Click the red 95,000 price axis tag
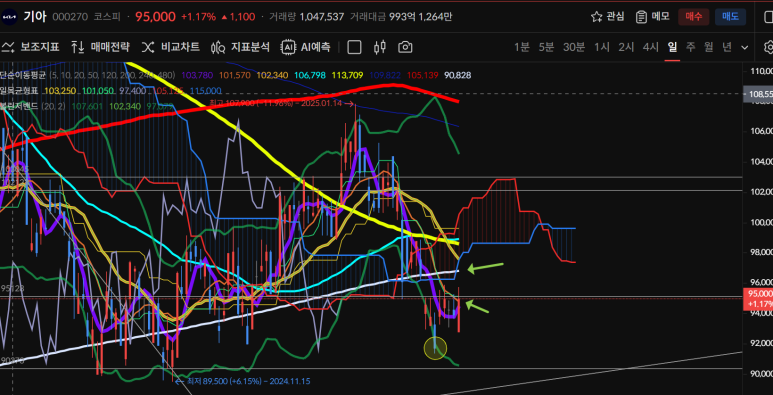Image resolution: width=773 pixels, height=395 pixels. point(758,299)
